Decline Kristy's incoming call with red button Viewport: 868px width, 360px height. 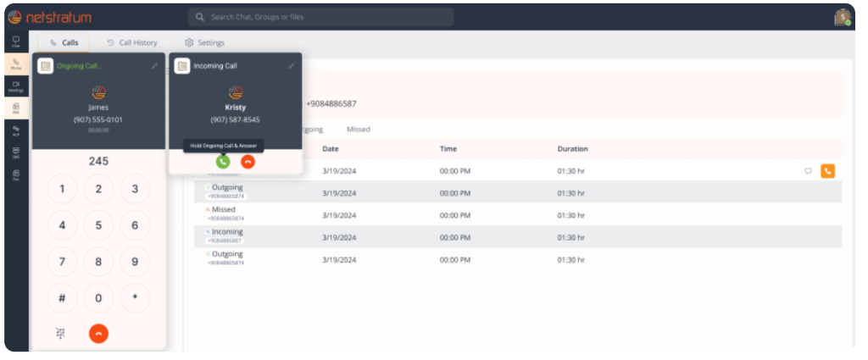(x=248, y=162)
